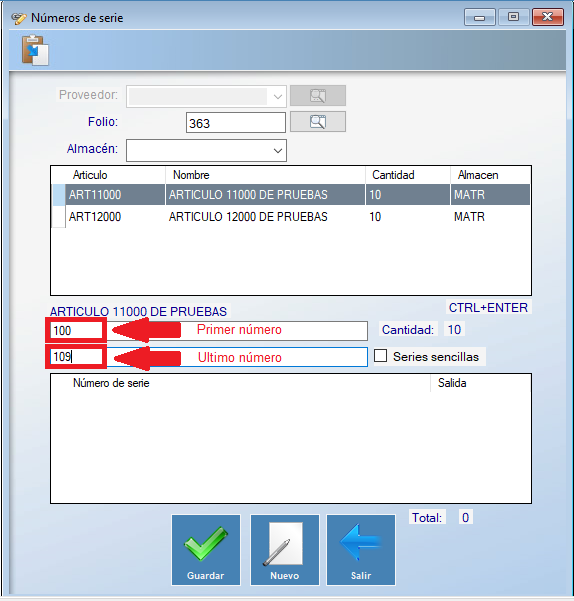
Task: Click the Folio field containing 363
Action: 236,123
